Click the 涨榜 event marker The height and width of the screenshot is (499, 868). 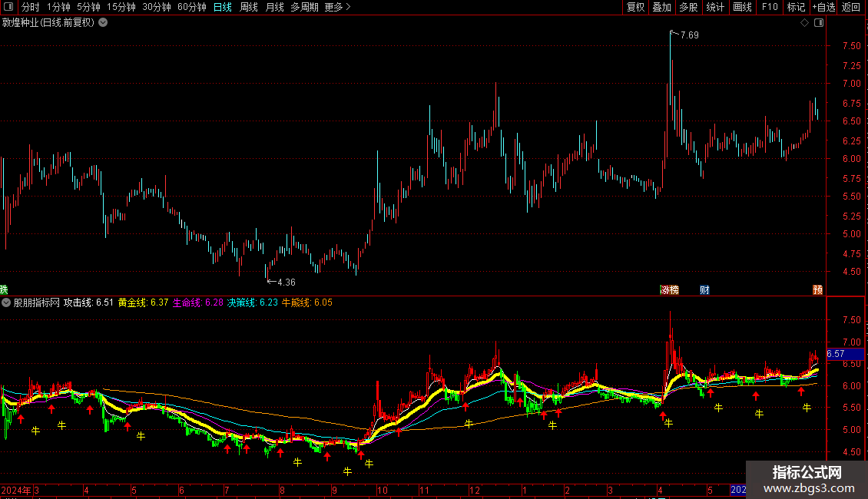(x=669, y=290)
